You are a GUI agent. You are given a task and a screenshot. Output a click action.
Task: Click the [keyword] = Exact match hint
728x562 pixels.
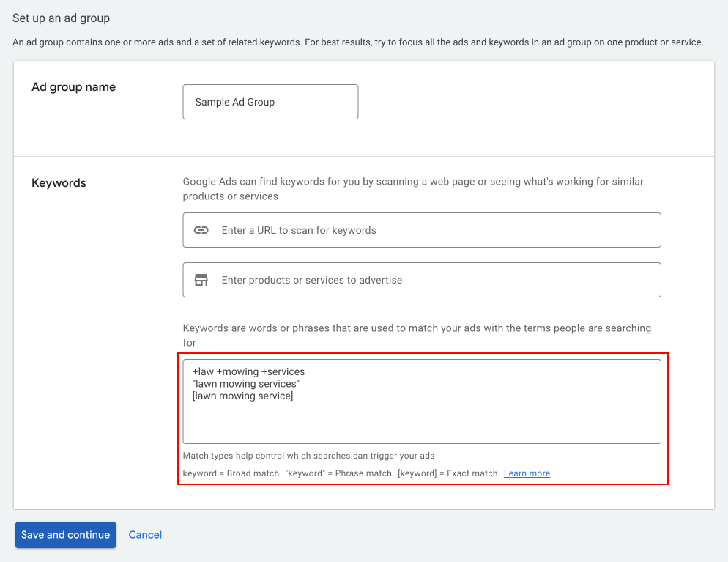(x=447, y=473)
